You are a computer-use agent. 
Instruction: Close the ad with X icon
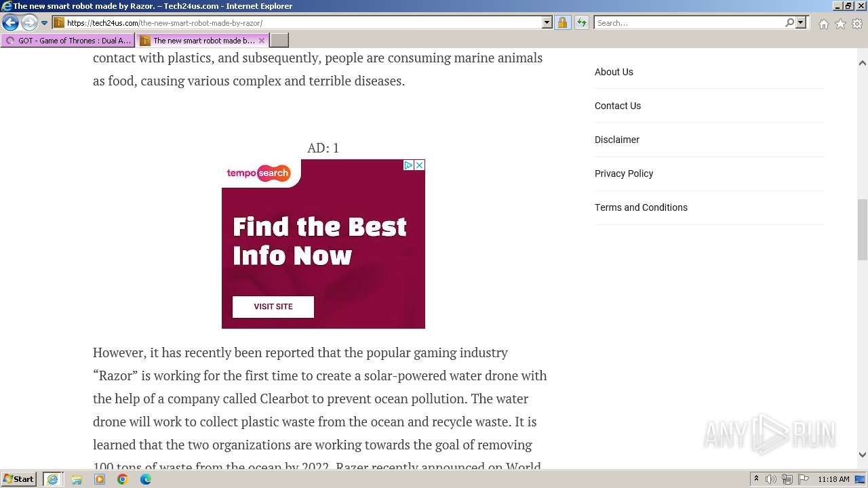click(x=420, y=165)
